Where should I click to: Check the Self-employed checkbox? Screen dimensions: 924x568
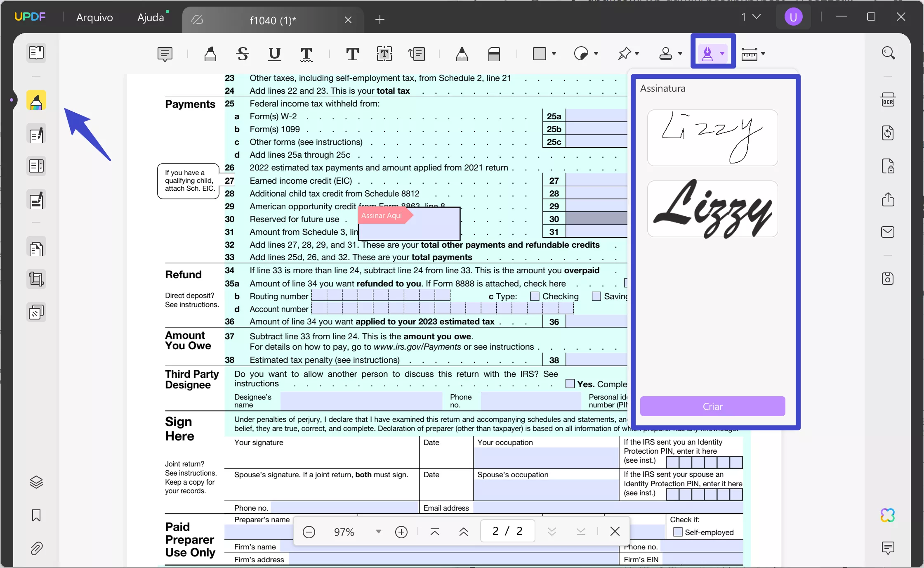678,532
